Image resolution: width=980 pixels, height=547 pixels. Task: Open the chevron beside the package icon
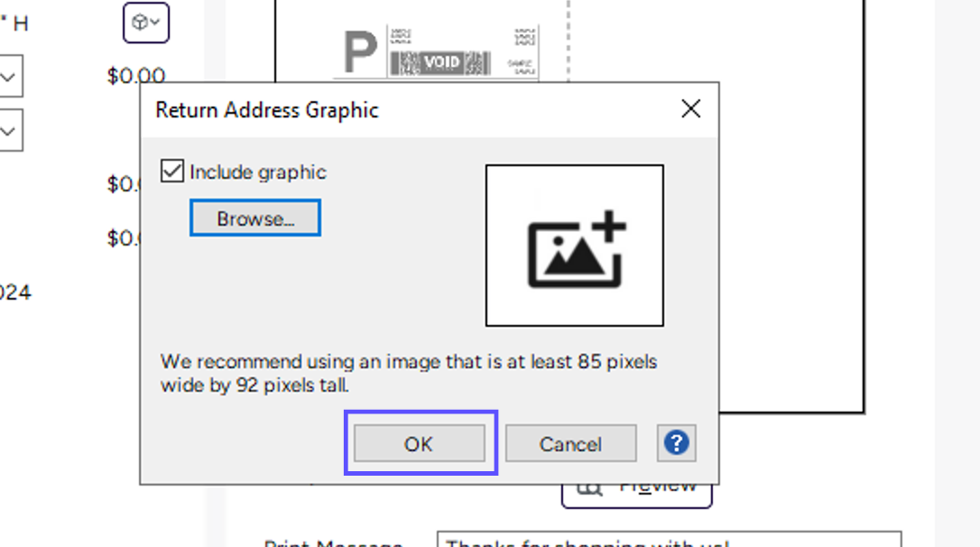coord(153,23)
